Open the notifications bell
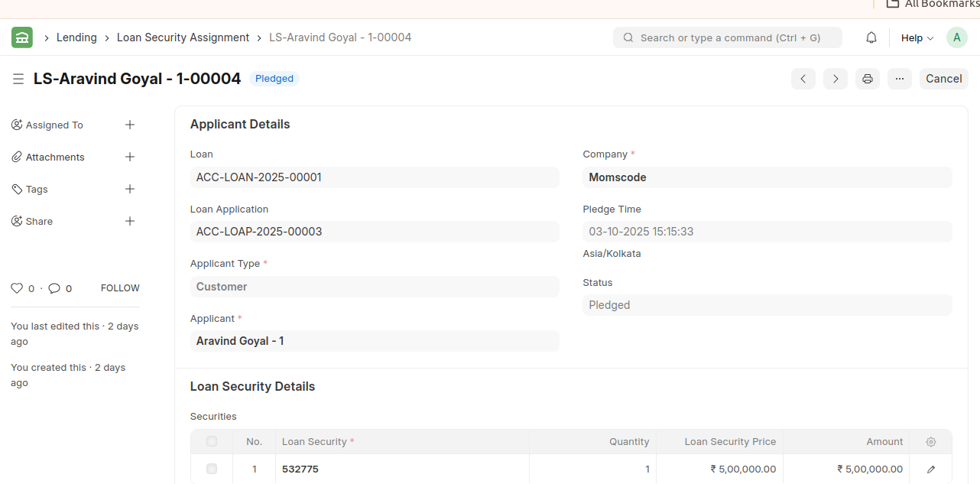 tap(871, 37)
